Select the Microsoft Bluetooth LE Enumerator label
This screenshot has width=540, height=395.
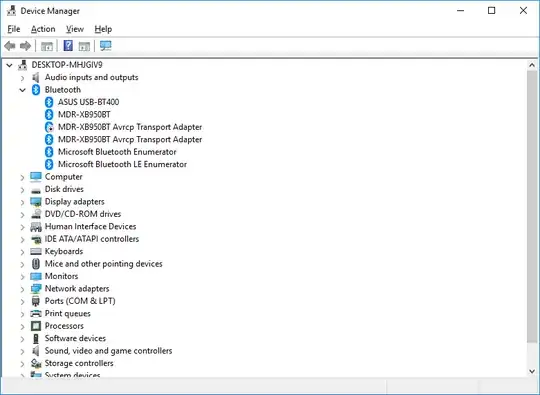(x=122, y=164)
